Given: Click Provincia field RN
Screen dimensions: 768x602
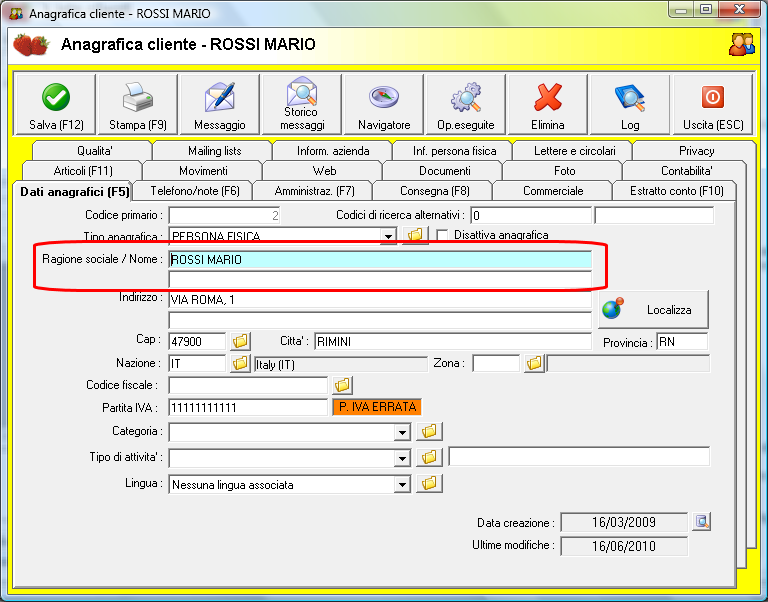Looking at the screenshot, I should [682, 341].
